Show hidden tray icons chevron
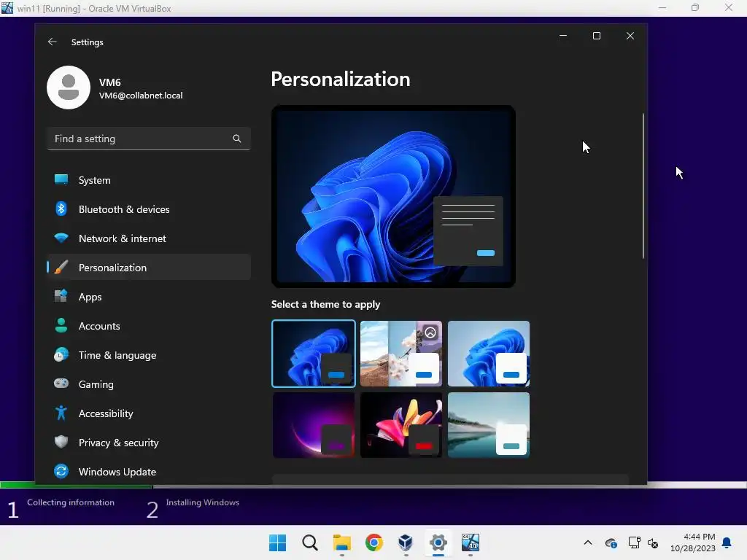This screenshot has width=747, height=560. click(588, 542)
